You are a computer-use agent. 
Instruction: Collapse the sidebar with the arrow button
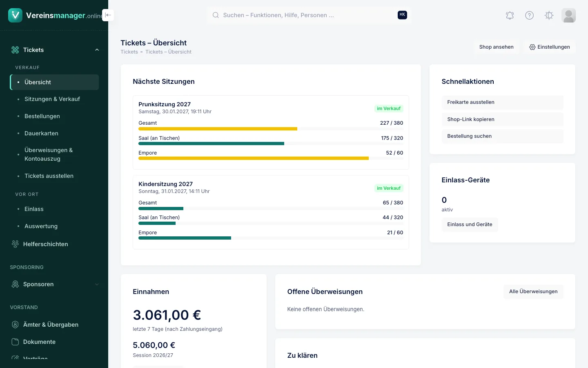pyautogui.click(x=108, y=15)
